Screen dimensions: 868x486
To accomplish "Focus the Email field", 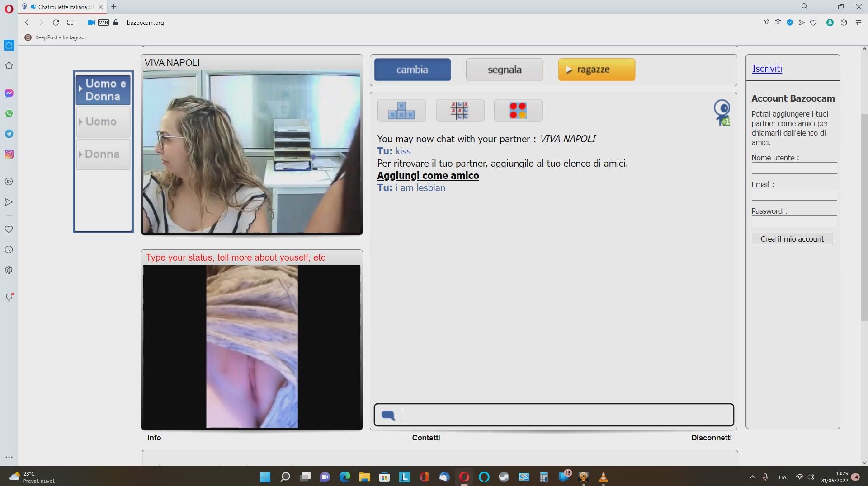I will (x=794, y=195).
